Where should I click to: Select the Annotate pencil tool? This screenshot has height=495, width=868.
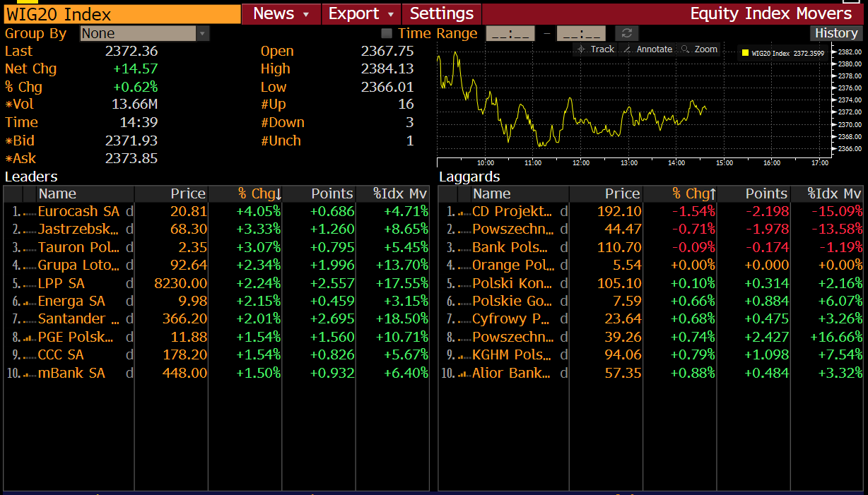click(627, 49)
